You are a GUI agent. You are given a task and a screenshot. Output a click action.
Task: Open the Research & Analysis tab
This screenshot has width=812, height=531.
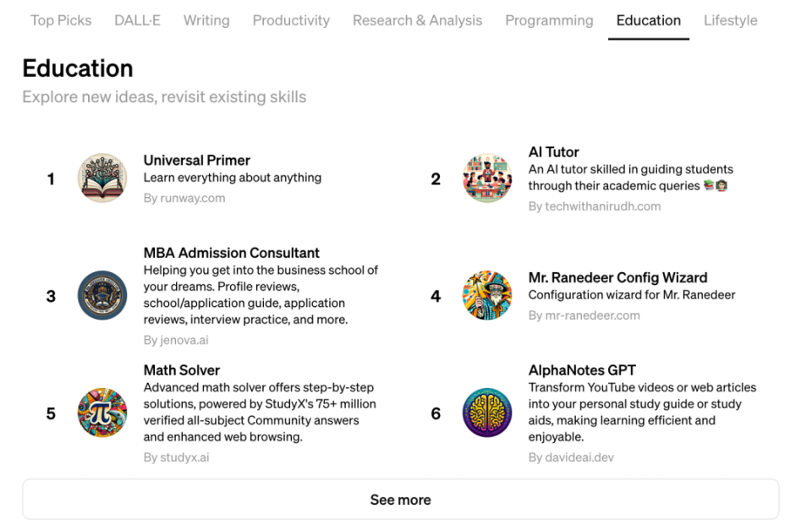417,20
